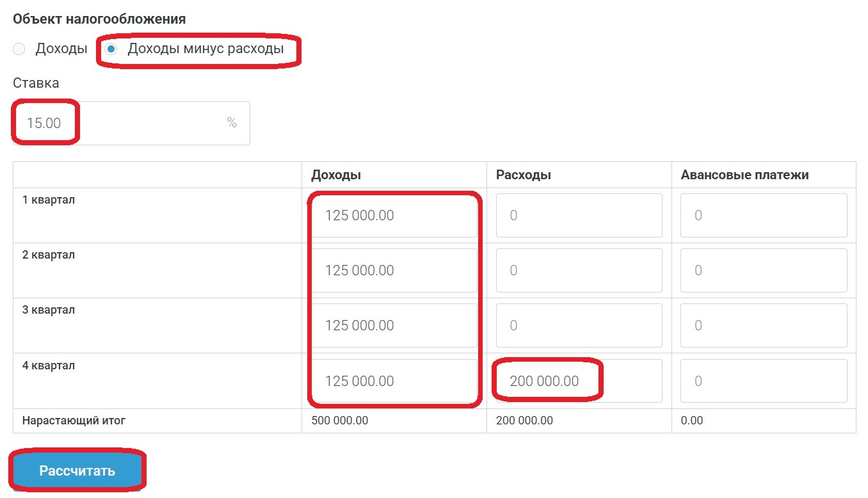This screenshot has height=498, width=868.
Task: Focus 2 квартал income field
Action: (394, 271)
